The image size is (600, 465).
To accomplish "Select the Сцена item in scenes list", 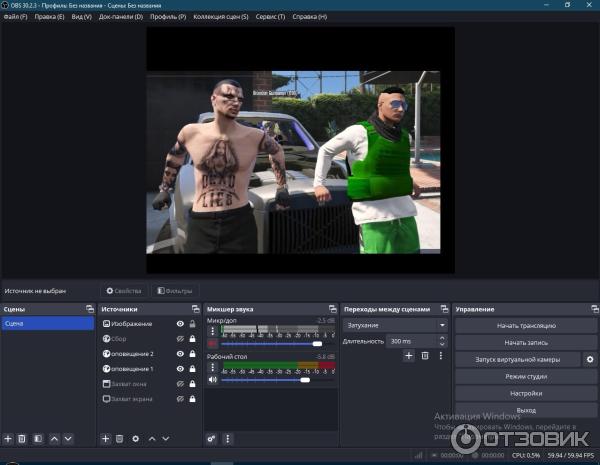I will point(48,323).
